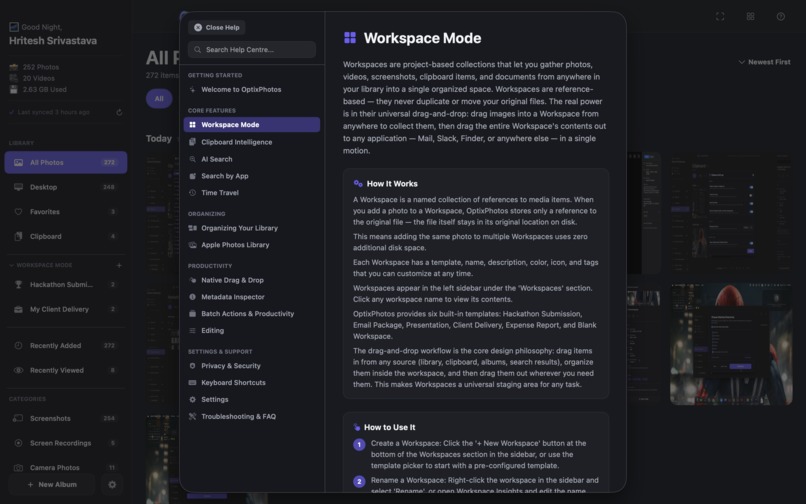
Task: Click the help question mark icon
Action: (781, 16)
